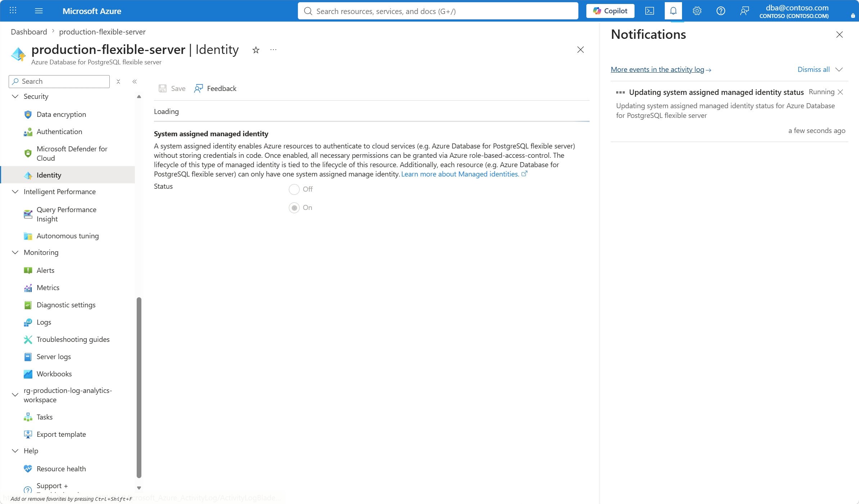This screenshot has height=504, width=859.
Task: Click the Troubleshooting guides tools icon
Action: 28,339
